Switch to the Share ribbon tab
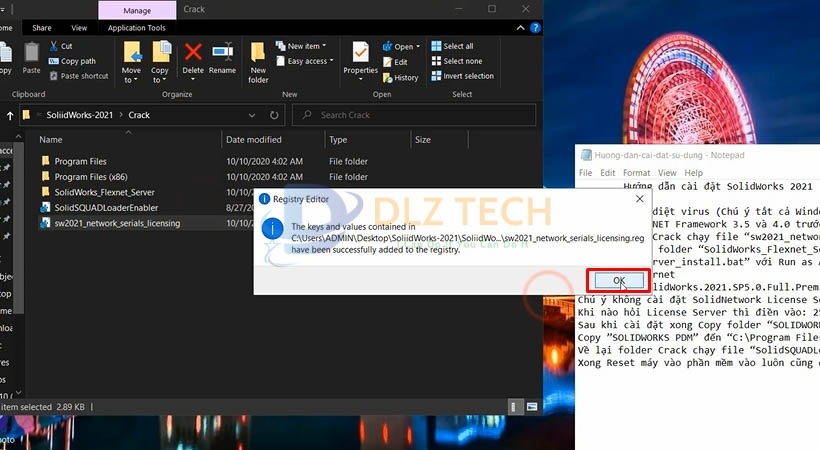Viewport: 820px width, 450px height. point(42,28)
